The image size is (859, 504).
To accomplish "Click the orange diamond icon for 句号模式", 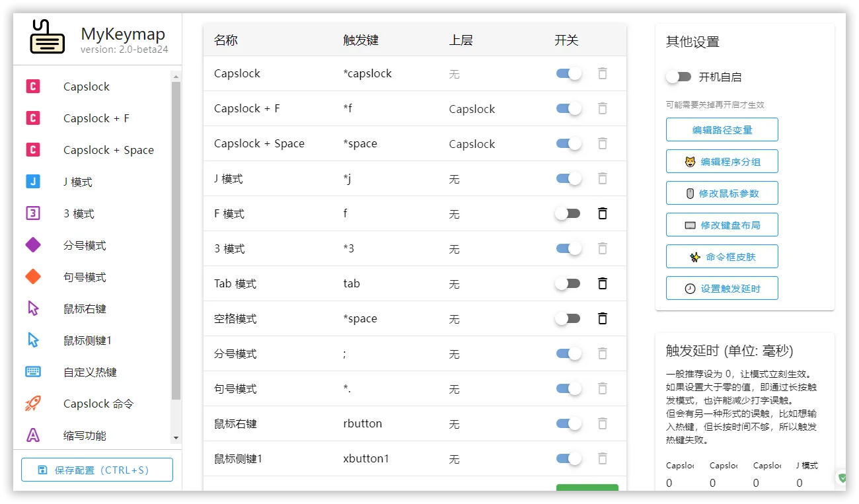I will pos(33,277).
